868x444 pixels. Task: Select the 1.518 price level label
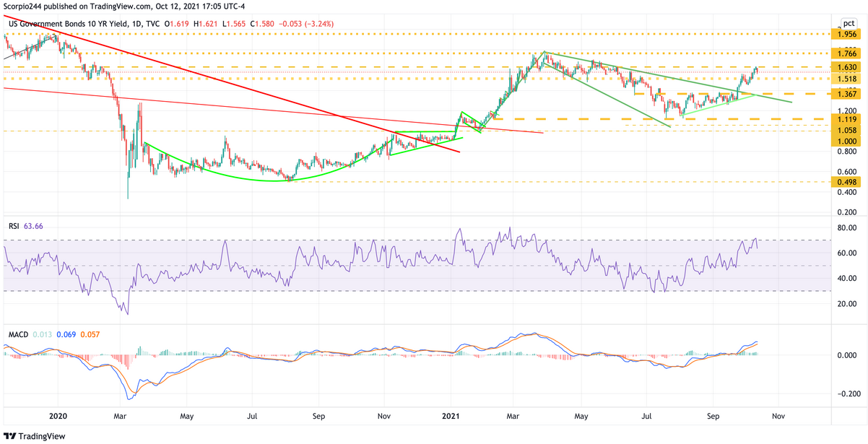pyautogui.click(x=847, y=79)
